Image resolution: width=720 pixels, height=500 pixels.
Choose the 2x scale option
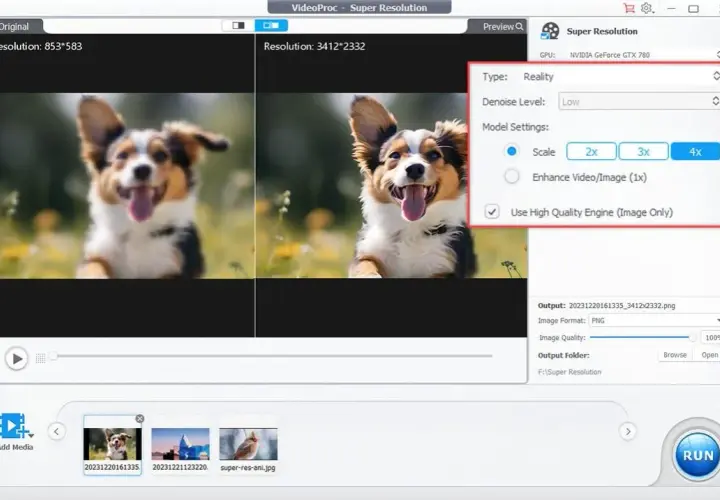click(x=591, y=152)
